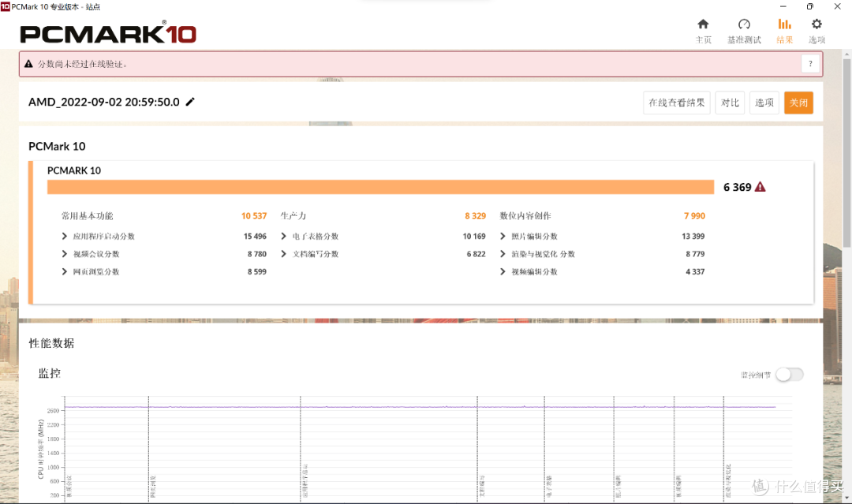Click the scrollbar down arrow

tap(846, 498)
